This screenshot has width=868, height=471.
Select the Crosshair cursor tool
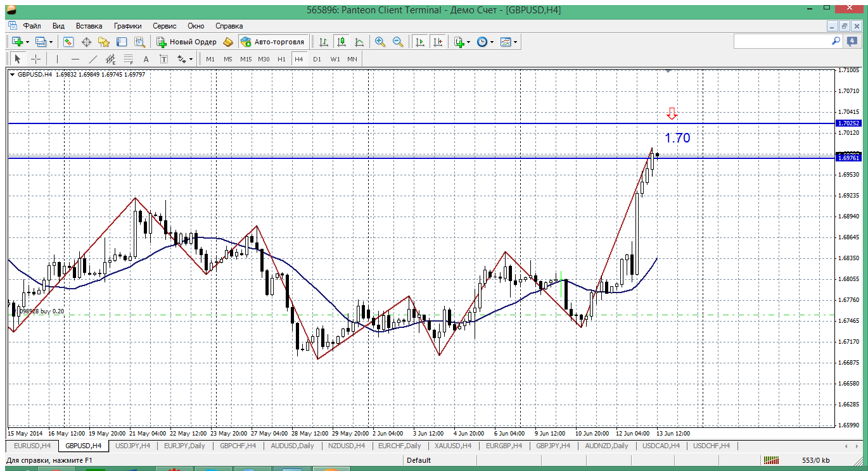click(36, 59)
